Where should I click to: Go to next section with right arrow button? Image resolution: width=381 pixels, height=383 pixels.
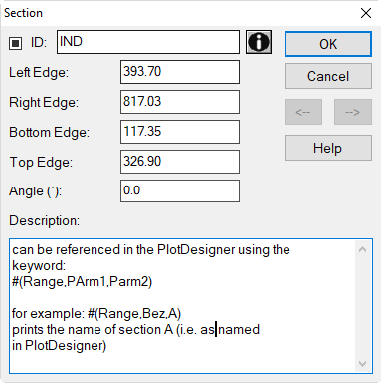[x=353, y=112]
